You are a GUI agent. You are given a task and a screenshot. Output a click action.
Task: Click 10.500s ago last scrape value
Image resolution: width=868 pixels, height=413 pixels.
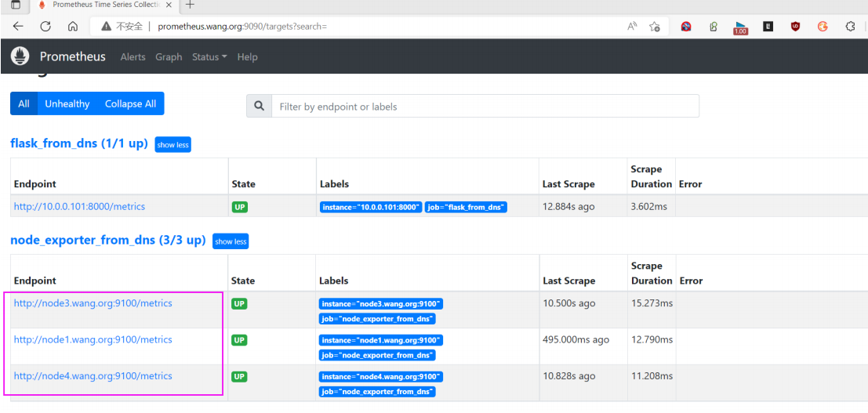click(569, 303)
